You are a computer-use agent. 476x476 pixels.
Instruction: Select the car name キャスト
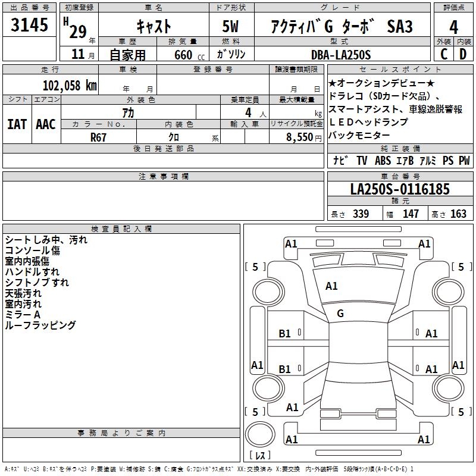coord(154,26)
